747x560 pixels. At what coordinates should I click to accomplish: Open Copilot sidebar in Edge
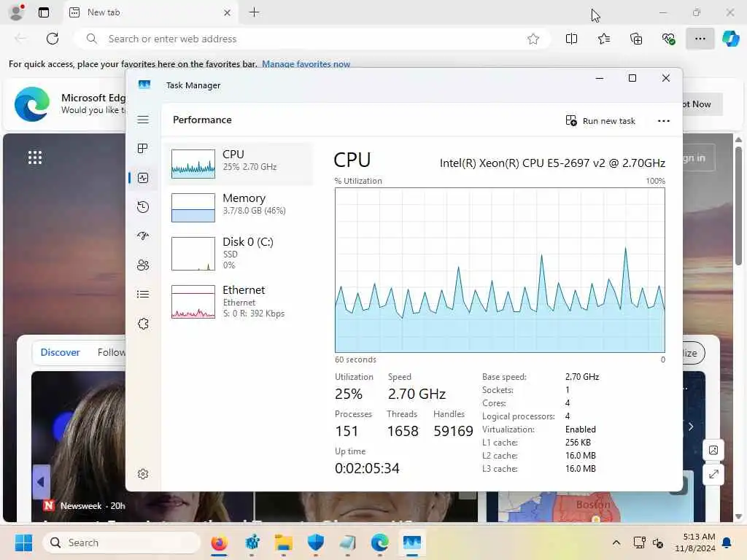(730, 39)
